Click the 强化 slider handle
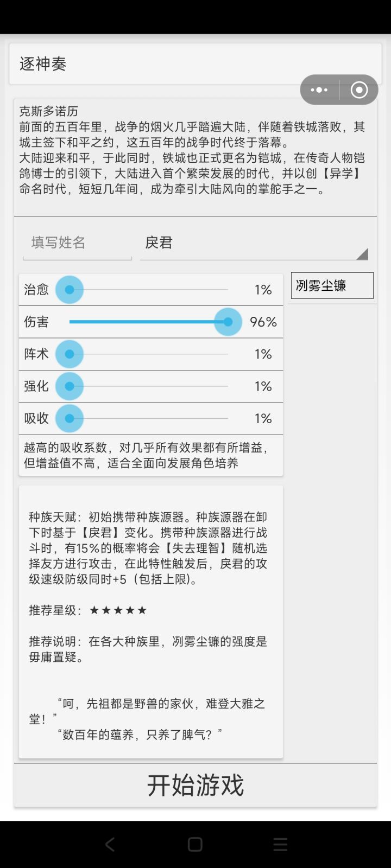The height and width of the screenshot is (868, 391). [x=70, y=386]
